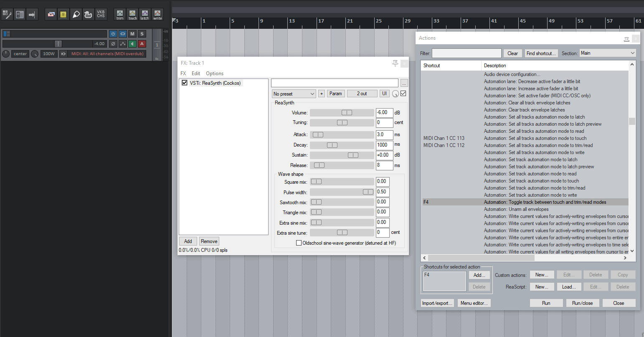Open the No preset dropdown

click(294, 94)
